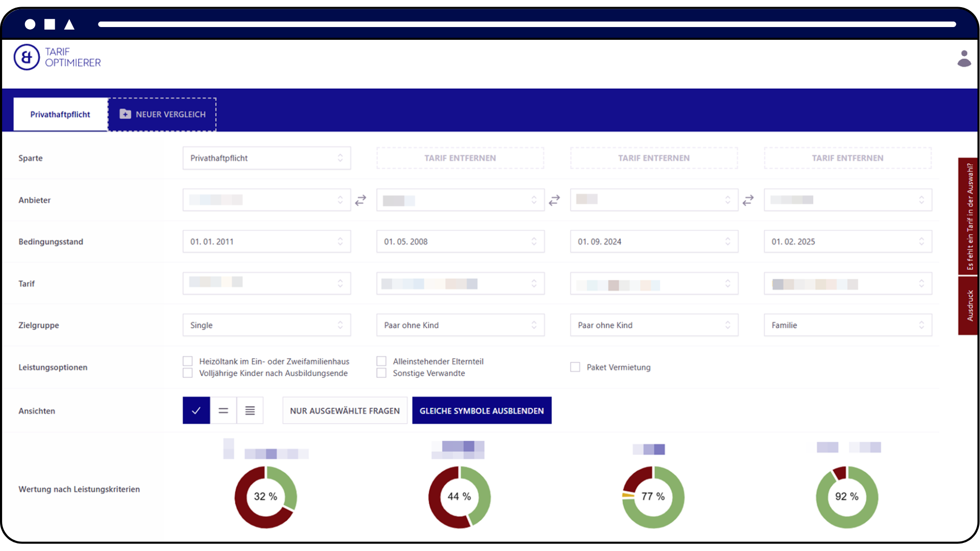Image resolution: width=980 pixels, height=551 pixels.
Task: Enable Heizöltank im Ein- oder Zweifamilienhaus
Action: click(x=188, y=361)
